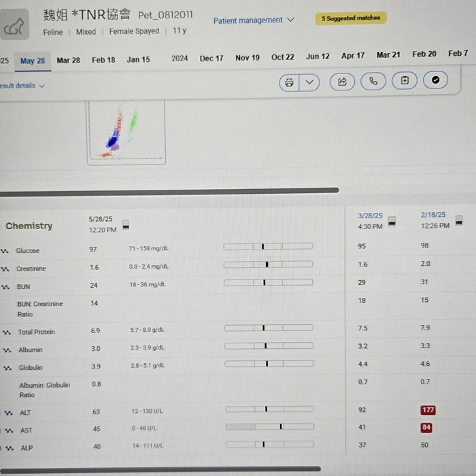Click the print icon button
The width and height of the screenshot is (476, 476).
click(x=290, y=82)
